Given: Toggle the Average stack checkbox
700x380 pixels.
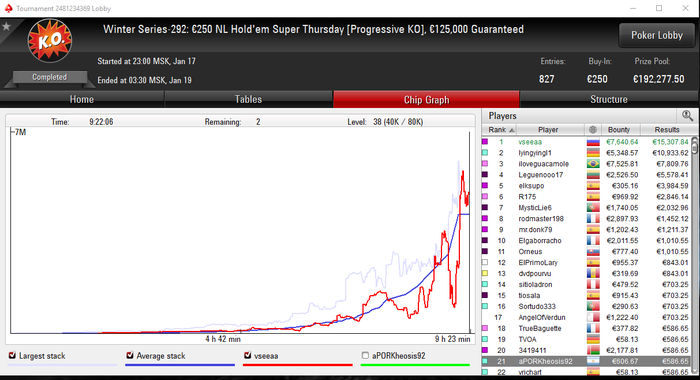Looking at the screenshot, I should tap(130, 355).
